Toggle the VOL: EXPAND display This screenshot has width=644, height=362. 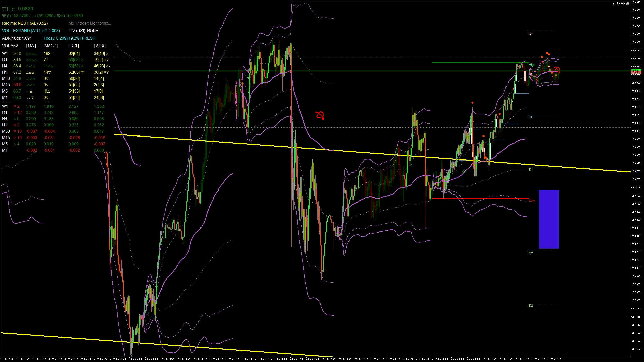pyautogui.click(x=31, y=31)
